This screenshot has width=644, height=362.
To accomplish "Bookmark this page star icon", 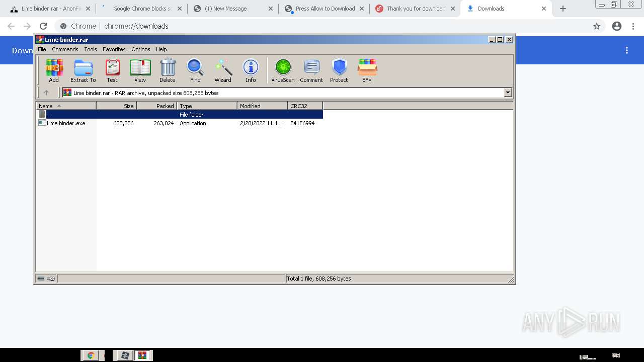I will point(597,26).
